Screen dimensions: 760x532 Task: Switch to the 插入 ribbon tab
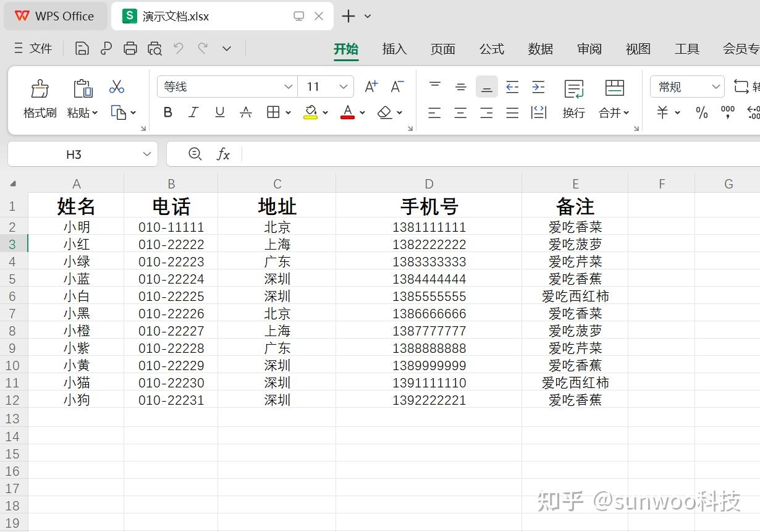[x=394, y=49]
